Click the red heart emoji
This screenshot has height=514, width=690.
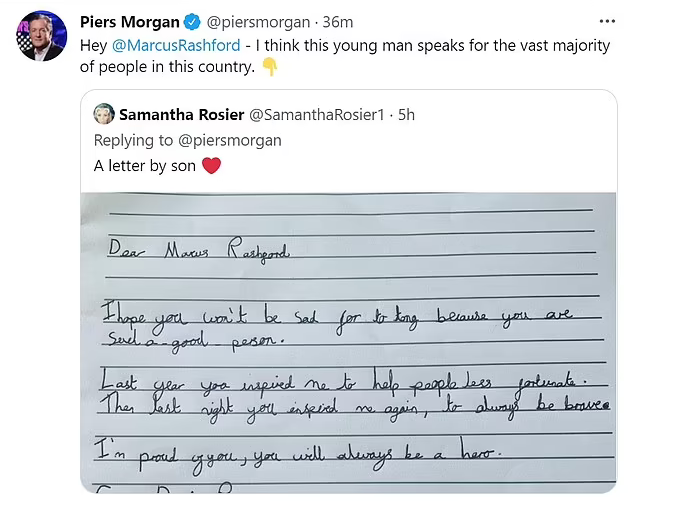tap(211, 166)
